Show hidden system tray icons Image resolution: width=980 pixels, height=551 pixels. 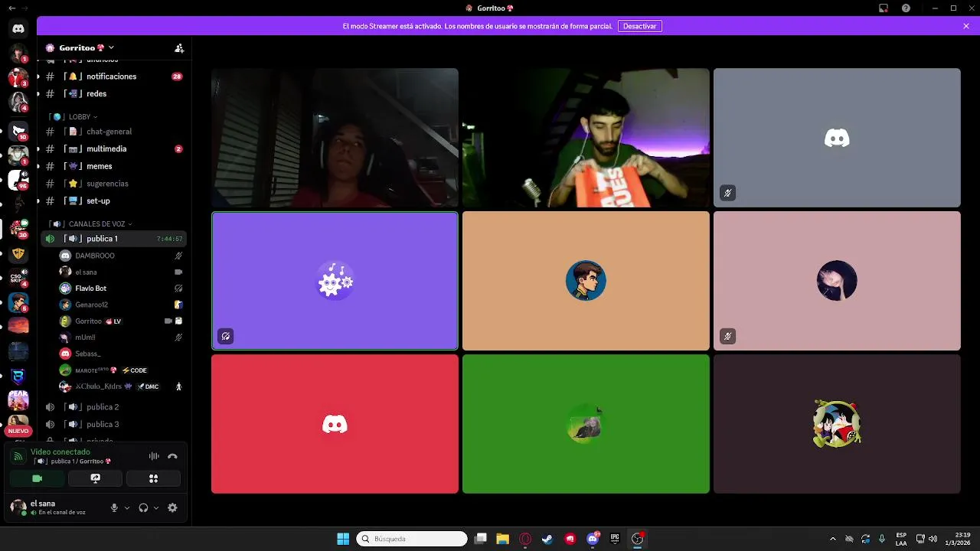click(x=833, y=539)
